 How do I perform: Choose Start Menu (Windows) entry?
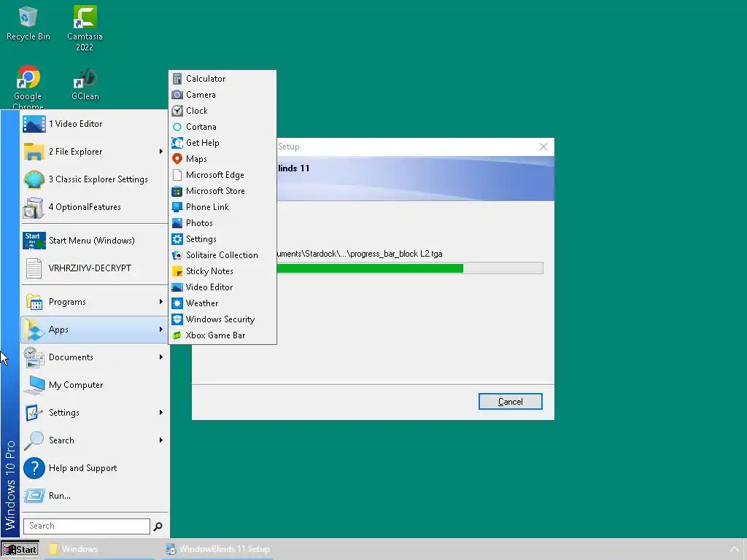[94, 241]
